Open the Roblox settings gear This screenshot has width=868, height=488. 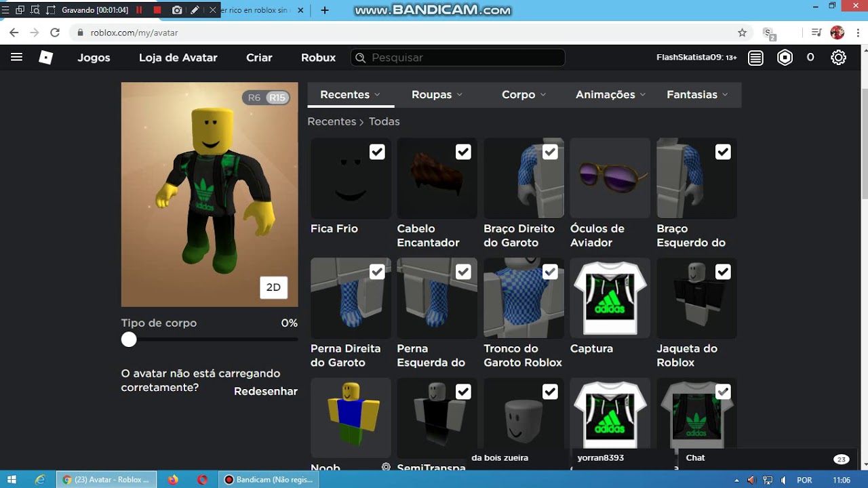(x=839, y=58)
